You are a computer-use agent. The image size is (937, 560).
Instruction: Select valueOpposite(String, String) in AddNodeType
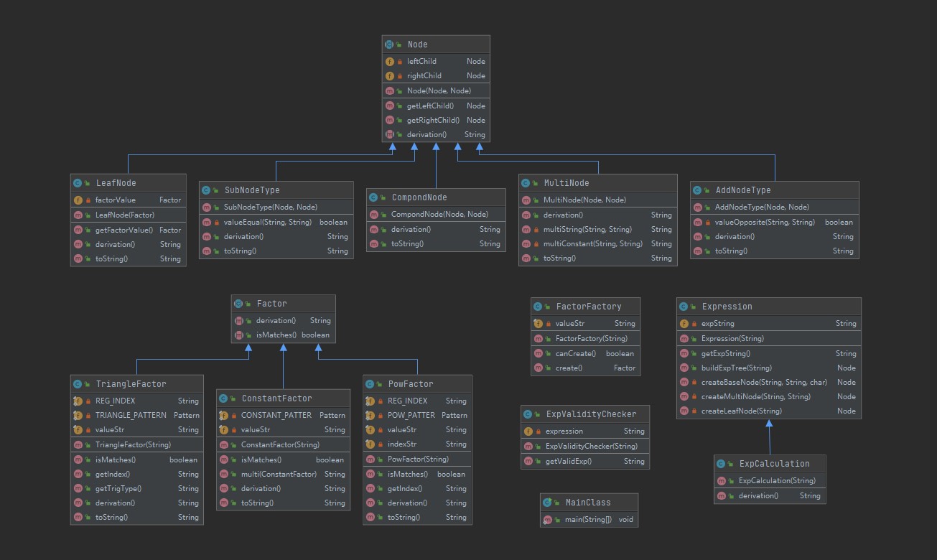775,222
